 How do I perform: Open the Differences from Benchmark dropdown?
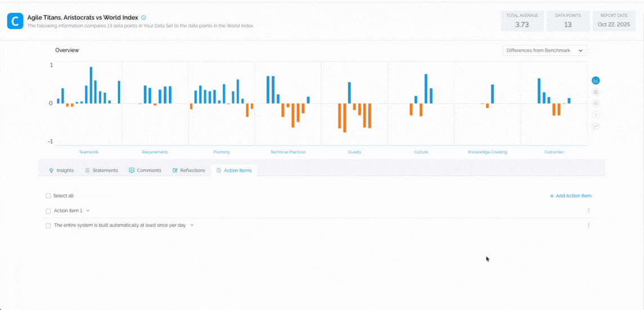pyautogui.click(x=544, y=51)
